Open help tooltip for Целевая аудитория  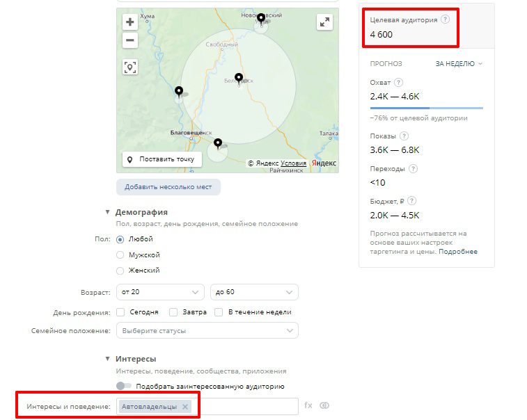[445, 19]
